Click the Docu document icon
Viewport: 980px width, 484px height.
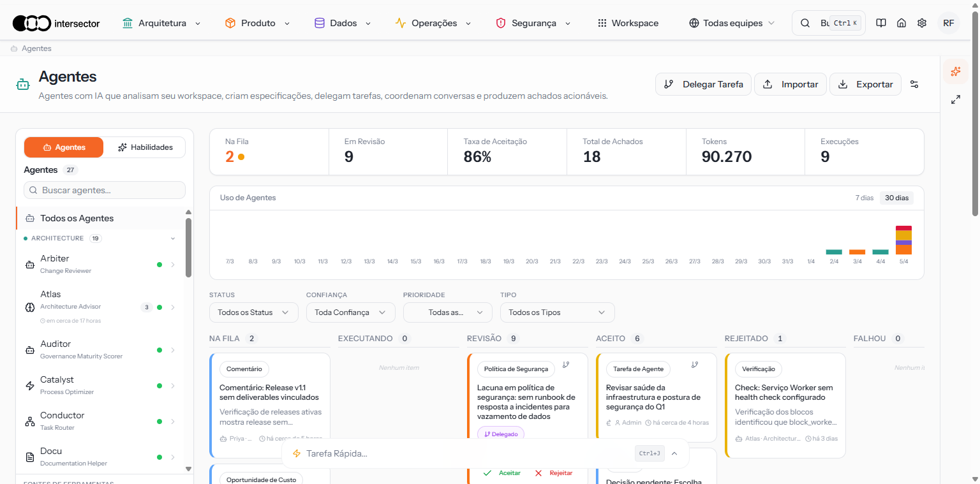pyautogui.click(x=29, y=457)
